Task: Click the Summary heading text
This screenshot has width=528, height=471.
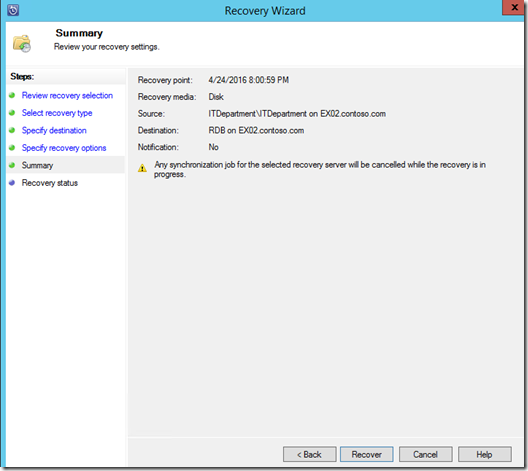Action: (79, 33)
